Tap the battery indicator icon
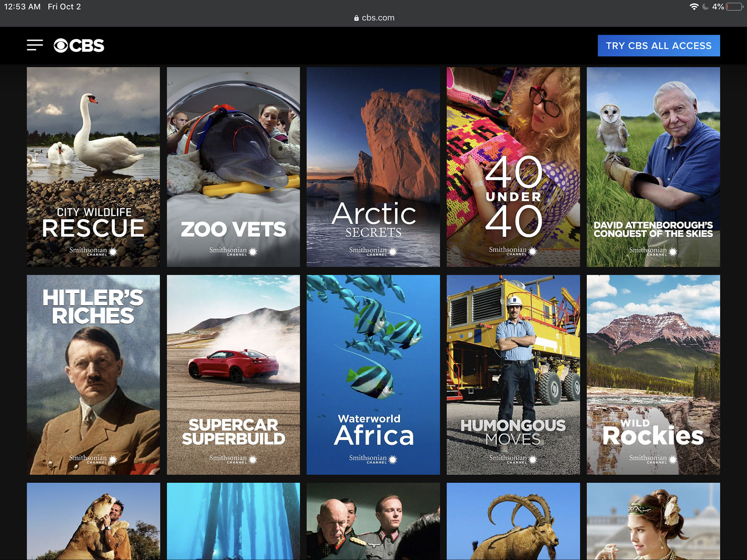747x560 pixels. click(x=734, y=7)
